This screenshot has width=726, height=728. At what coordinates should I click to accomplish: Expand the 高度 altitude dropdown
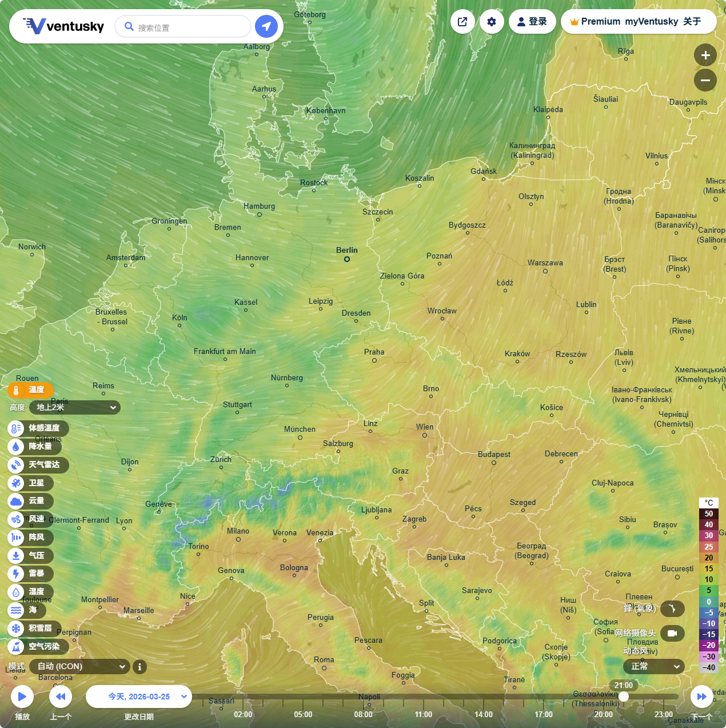75,407
